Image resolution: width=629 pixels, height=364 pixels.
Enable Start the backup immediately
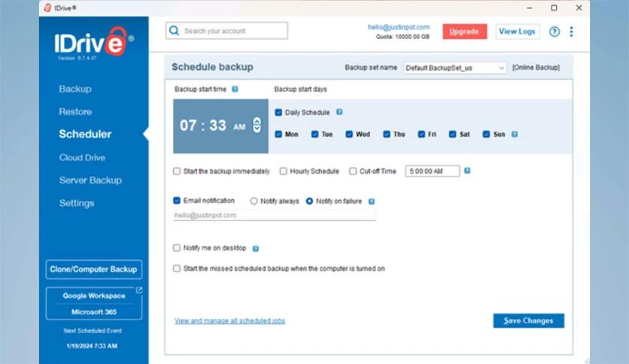(177, 171)
